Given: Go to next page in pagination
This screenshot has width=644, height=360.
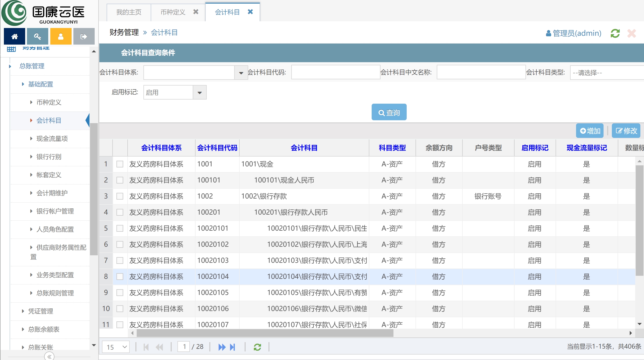Looking at the screenshot, I should point(222,347).
